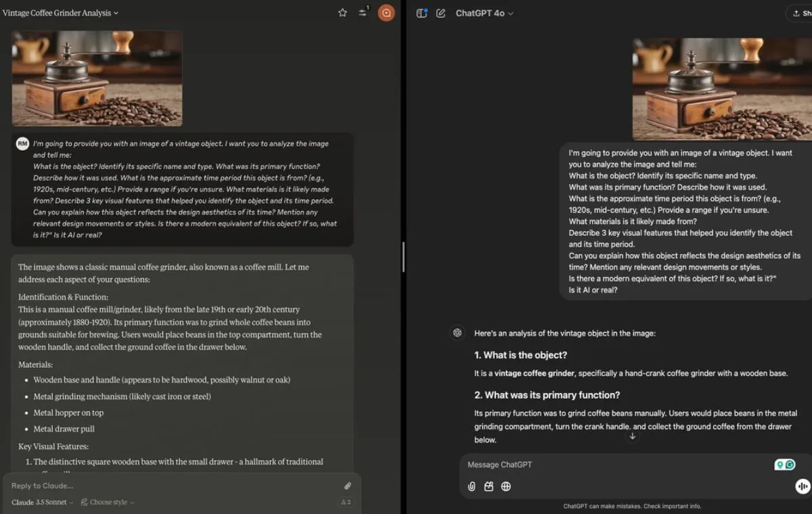Image resolution: width=812 pixels, height=514 pixels.
Task: Click the center divider between the two chat windows
Action: click(x=403, y=257)
